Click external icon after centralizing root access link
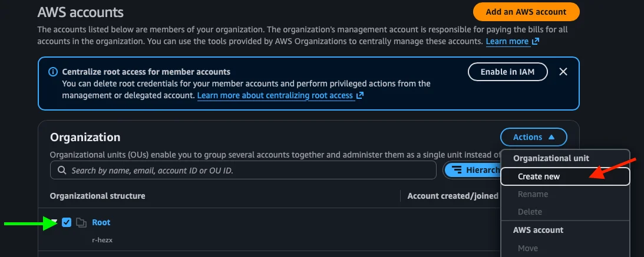This screenshot has height=257, width=644. pyautogui.click(x=360, y=95)
